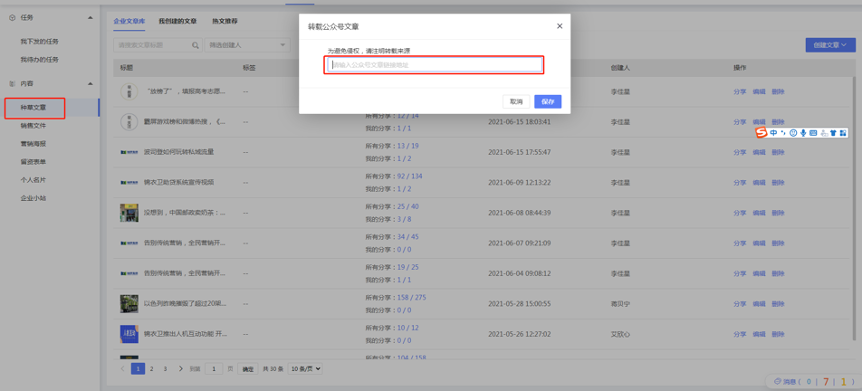Open 销售文件 in sidebar
Screen dimensions: 862x391
tap(34, 125)
